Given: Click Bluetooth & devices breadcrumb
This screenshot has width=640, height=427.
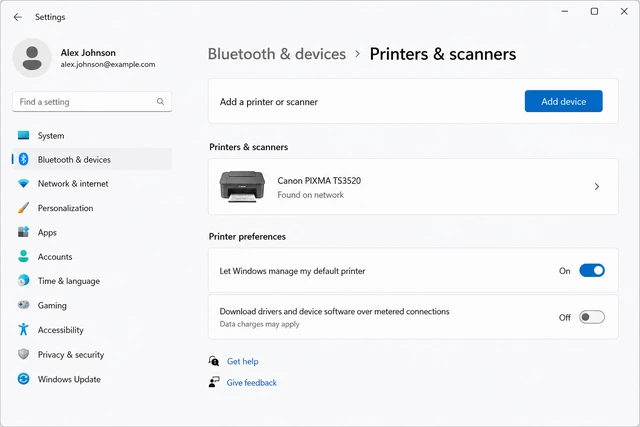Looking at the screenshot, I should (277, 54).
